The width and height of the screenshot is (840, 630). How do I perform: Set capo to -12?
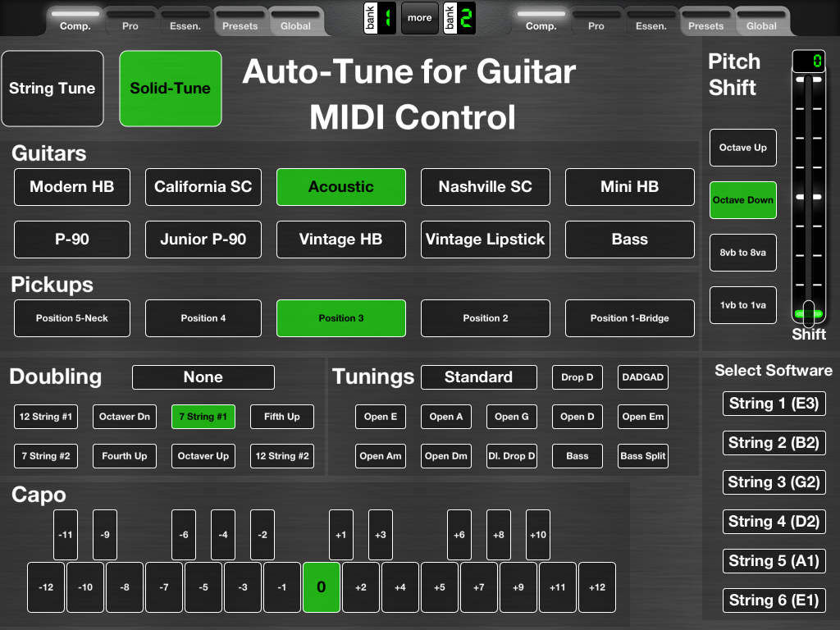[46, 587]
